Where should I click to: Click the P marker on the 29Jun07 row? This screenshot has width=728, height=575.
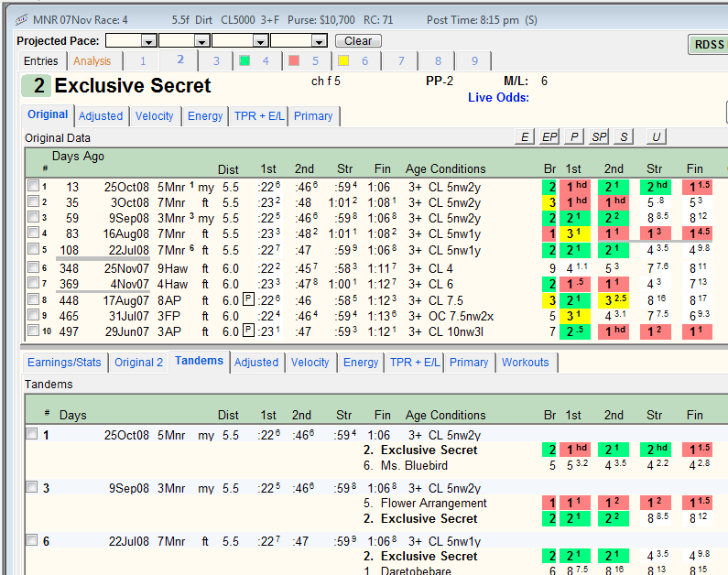coord(248,330)
